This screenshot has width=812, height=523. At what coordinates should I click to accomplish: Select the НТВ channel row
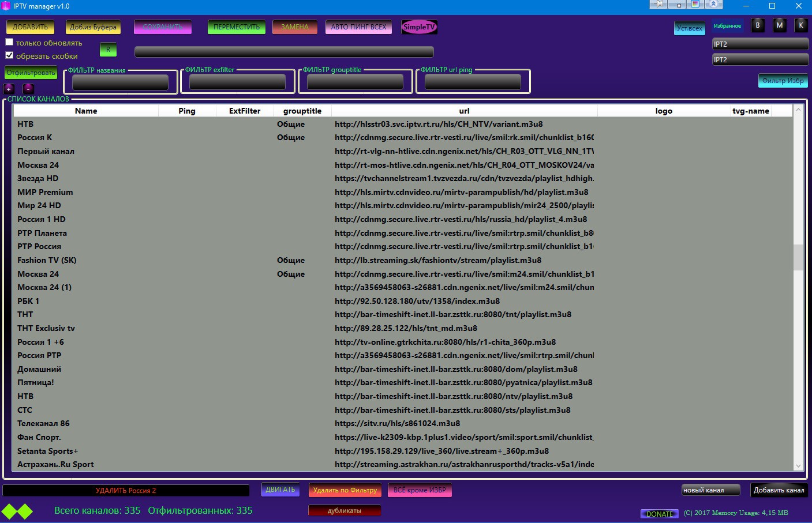pos(87,124)
